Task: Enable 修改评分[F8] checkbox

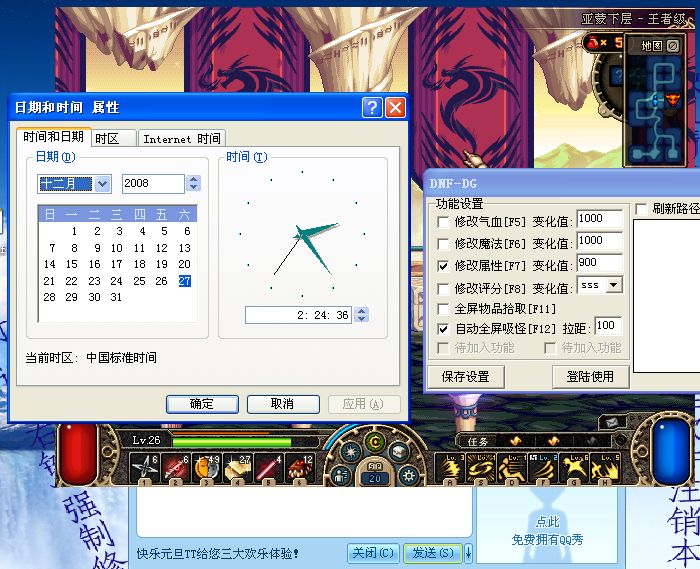Action: pyautogui.click(x=443, y=289)
